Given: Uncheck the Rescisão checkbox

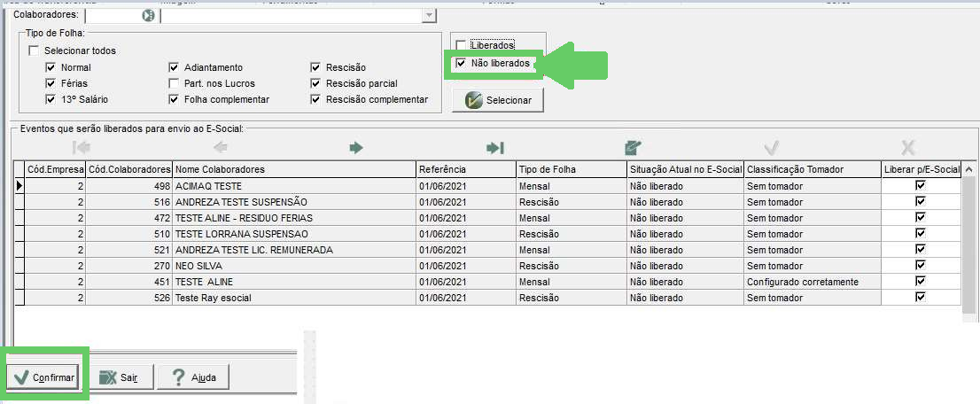Looking at the screenshot, I should (315, 67).
